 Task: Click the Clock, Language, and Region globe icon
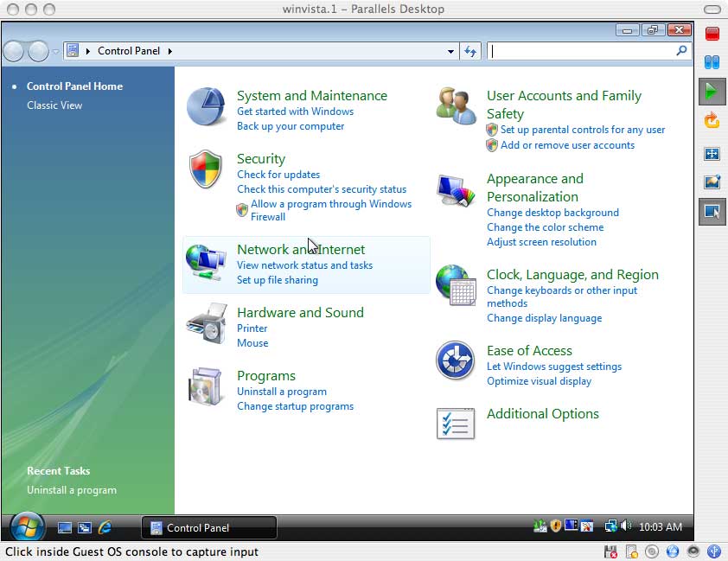pos(456,285)
